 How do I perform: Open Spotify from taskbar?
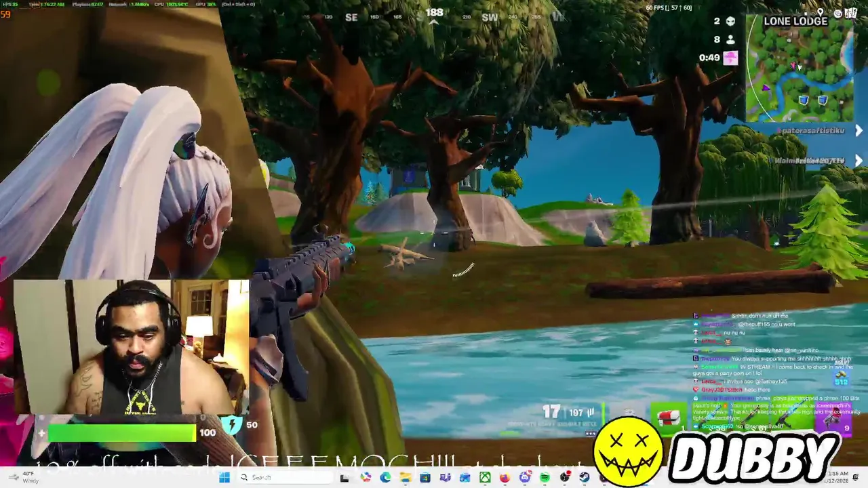pos(545,478)
